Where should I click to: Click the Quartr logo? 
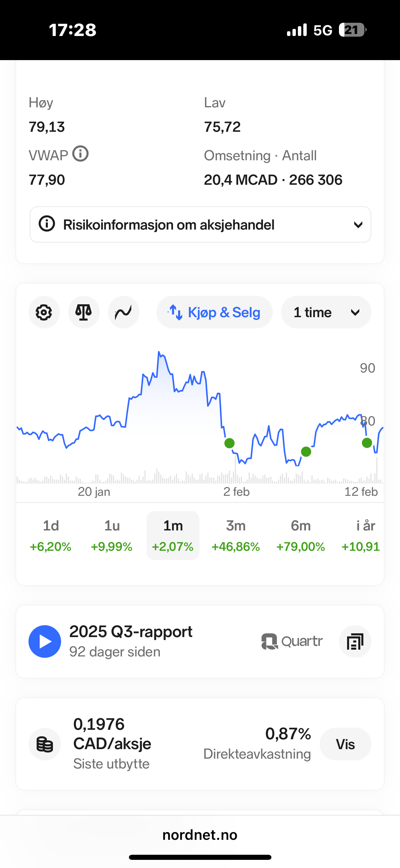(x=292, y=641)
